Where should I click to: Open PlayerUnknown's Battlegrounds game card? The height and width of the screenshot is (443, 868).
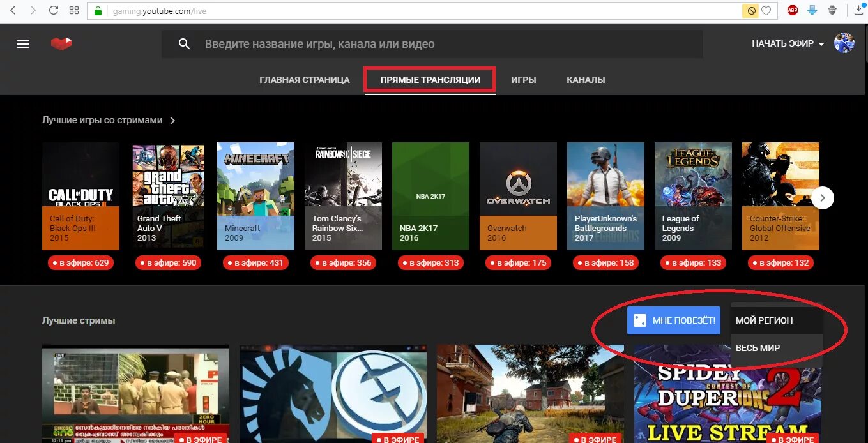pos(605,196)
